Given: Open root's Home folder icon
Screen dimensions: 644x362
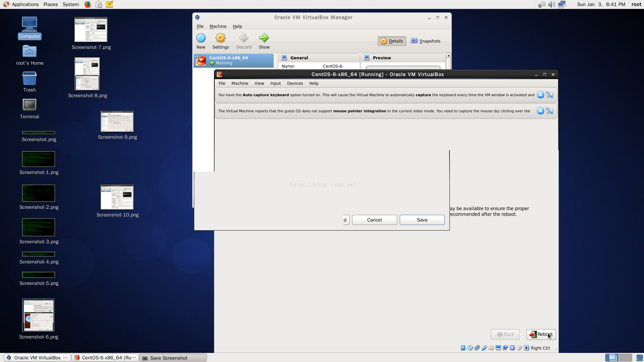Looking at the screenshot, I should (x=30, y=55).
